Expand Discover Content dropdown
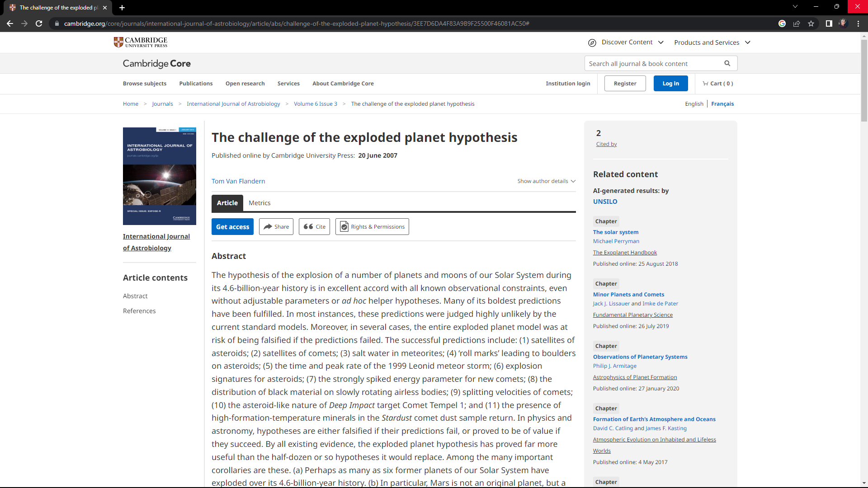Image resolution: width=868 pixels, height=488 pixels. point(626,42)
